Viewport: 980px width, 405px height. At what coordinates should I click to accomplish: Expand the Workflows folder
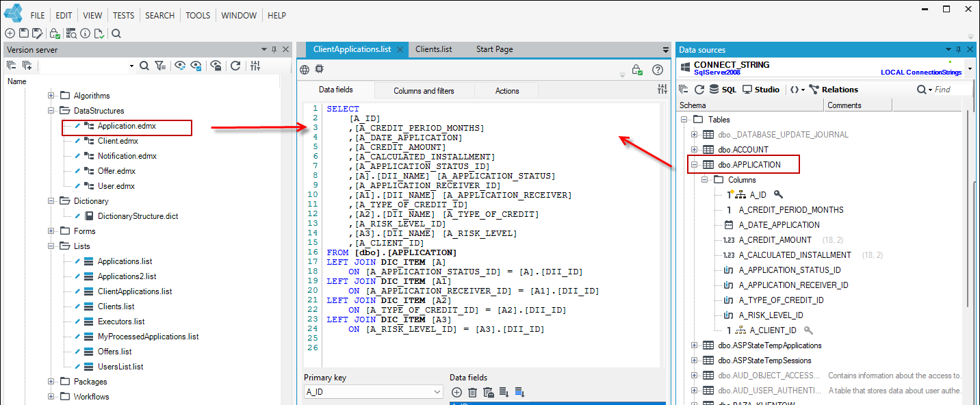pyautogui.click(x=51, y=397)
